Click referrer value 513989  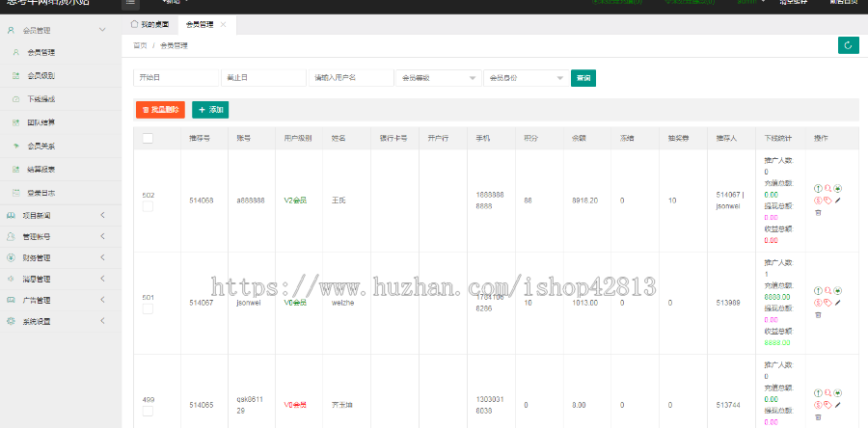[x=728, y=303]
